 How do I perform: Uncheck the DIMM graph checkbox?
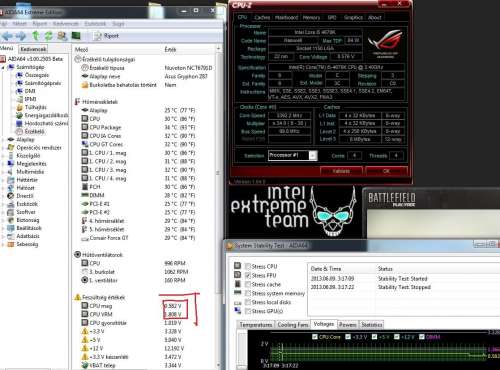(422, 337)
